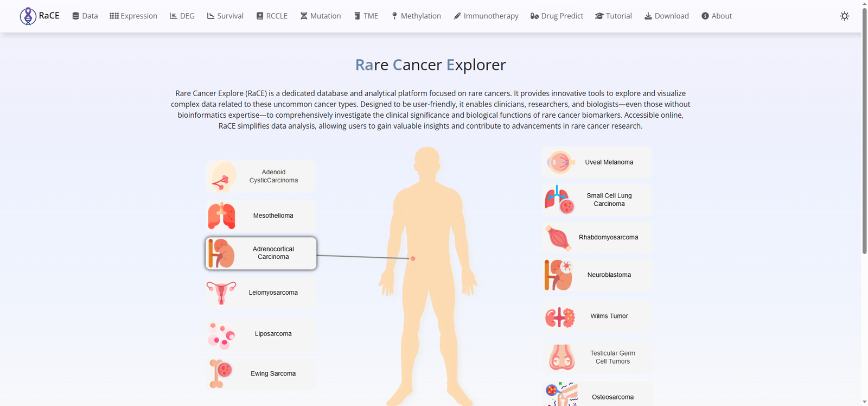Open the Expression menu
This screenshot has height=406, width=868.
tap(133, 16)
